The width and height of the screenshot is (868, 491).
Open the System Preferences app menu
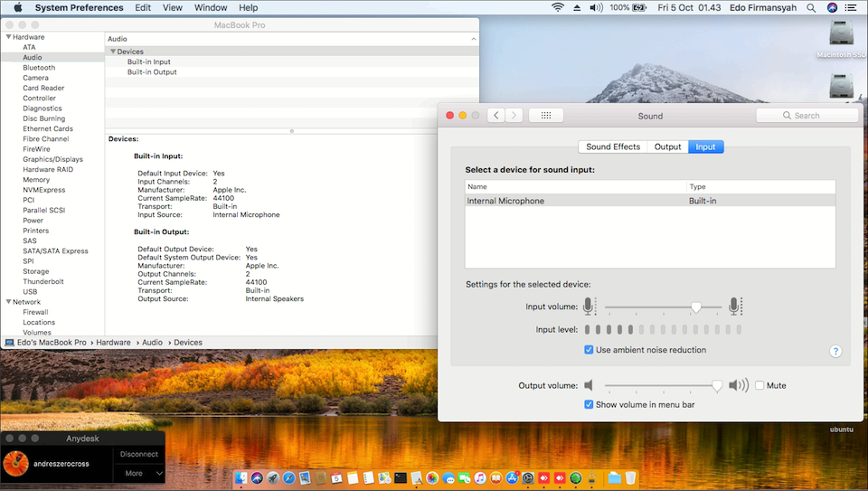point(80,8)
